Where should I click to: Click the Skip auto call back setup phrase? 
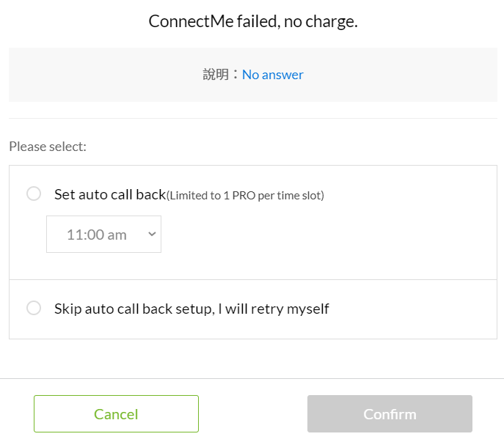coord(133,309)
